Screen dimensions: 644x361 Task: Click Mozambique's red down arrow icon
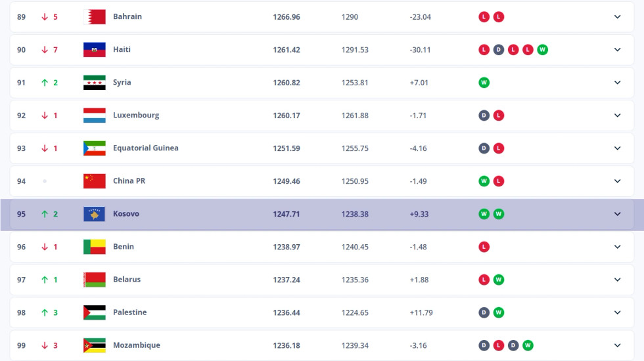point(45,345)
